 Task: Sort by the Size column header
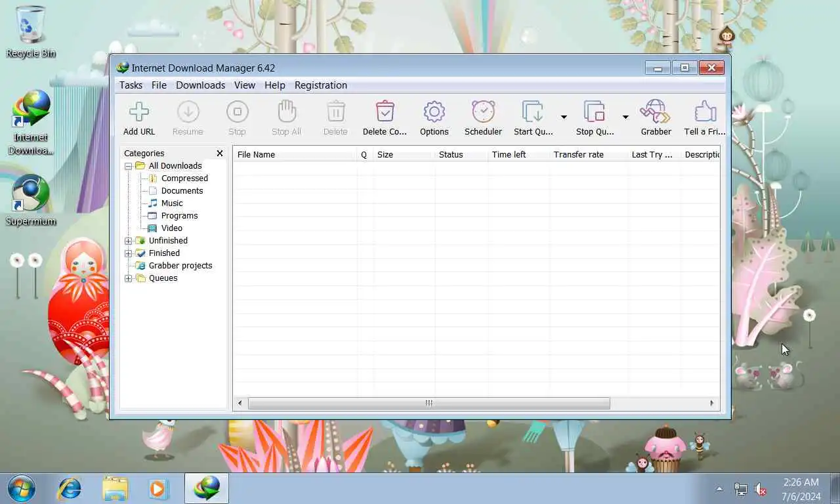(x=404, y=155)
